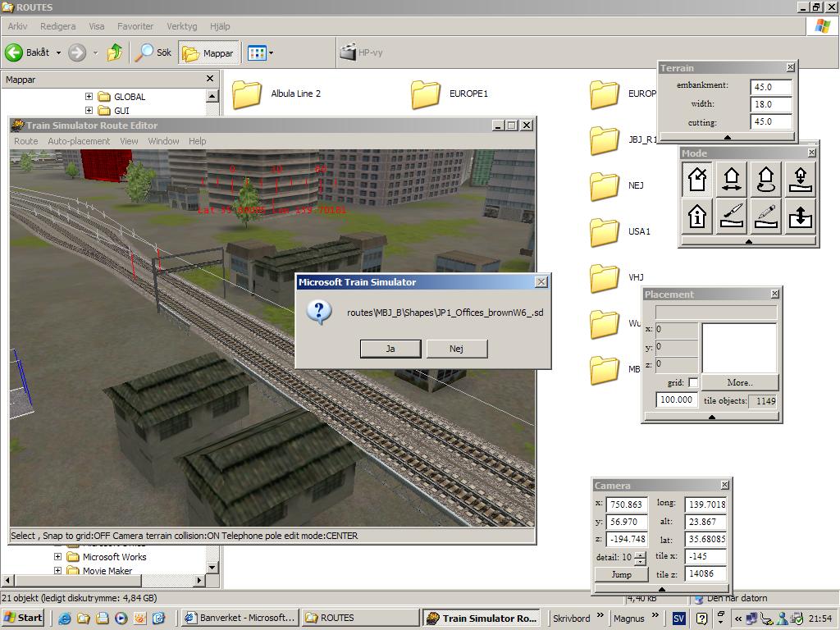Screen dimensions: 840x630
Task: Select the rotate object mode tool
Action: pyautogui.click(x=765, y=179)
